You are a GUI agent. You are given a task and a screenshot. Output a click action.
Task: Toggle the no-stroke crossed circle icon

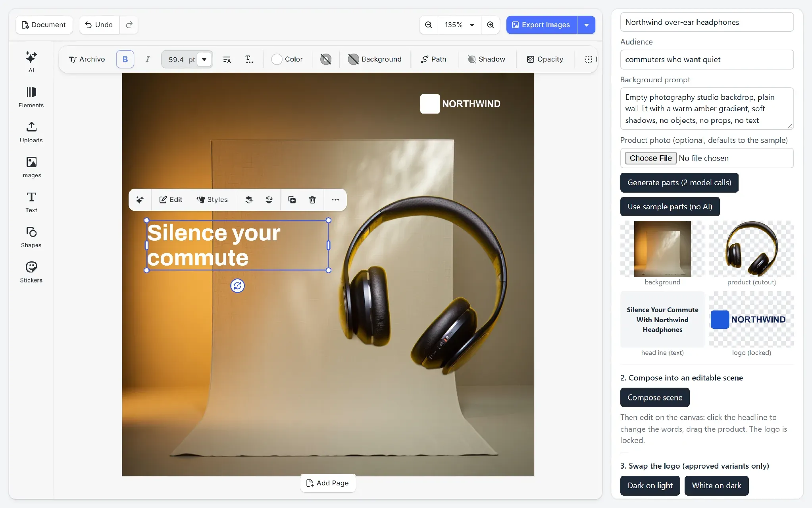[x=326, y=59]
